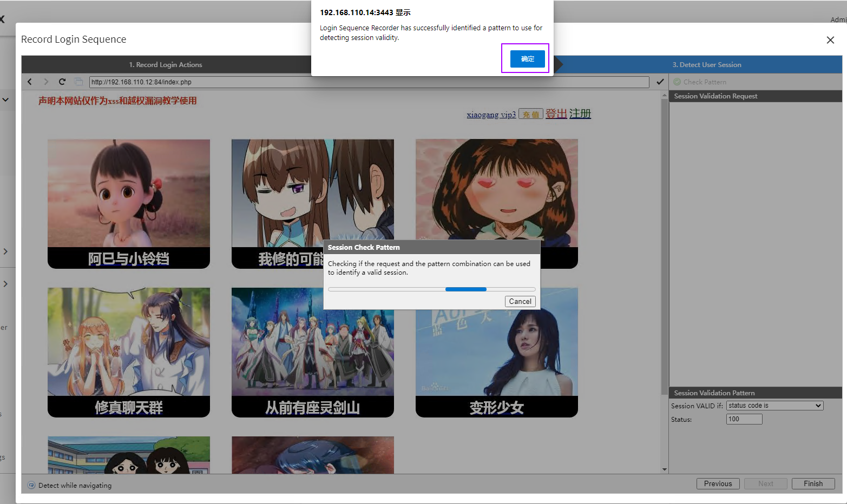
Task: Open the 变形少女 thumbnail
Action: [x=497, y=353]
